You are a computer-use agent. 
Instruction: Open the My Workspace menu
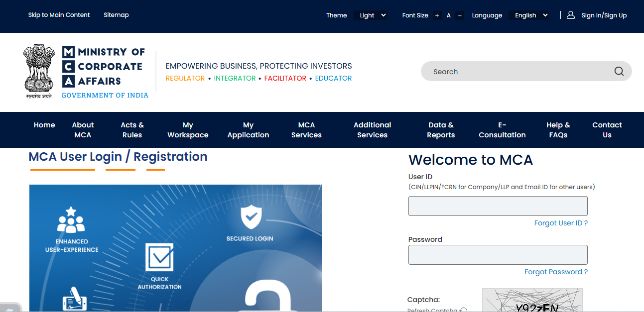(188, 130)
